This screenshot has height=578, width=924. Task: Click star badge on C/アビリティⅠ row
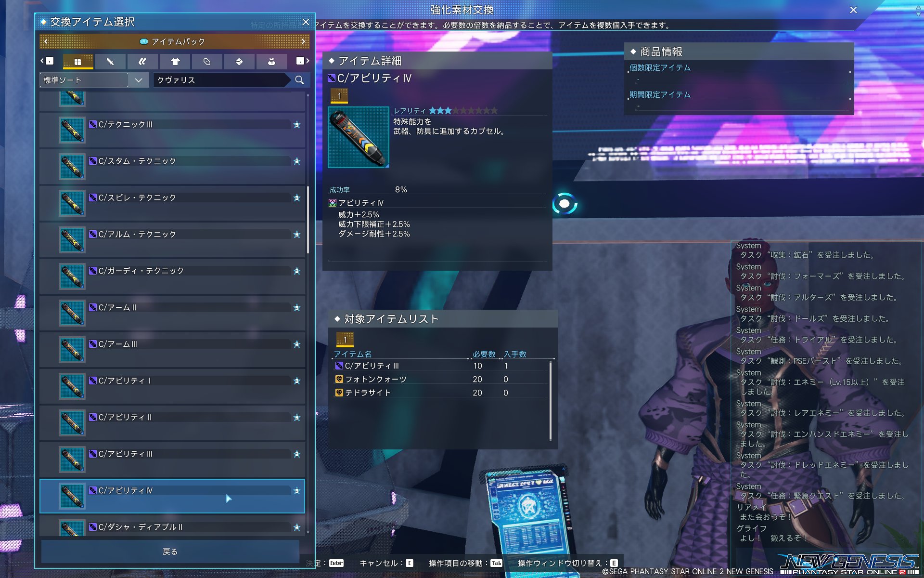coord(297,381)
